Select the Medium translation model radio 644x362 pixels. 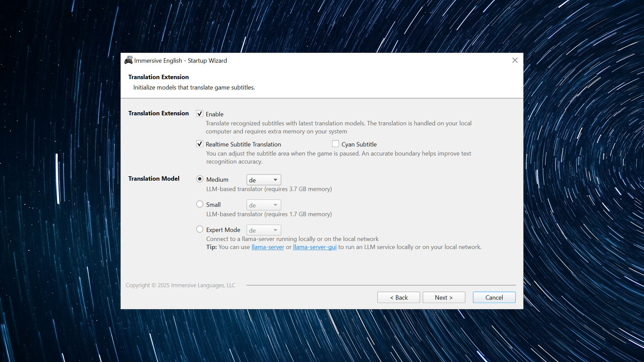coord(200,179)
